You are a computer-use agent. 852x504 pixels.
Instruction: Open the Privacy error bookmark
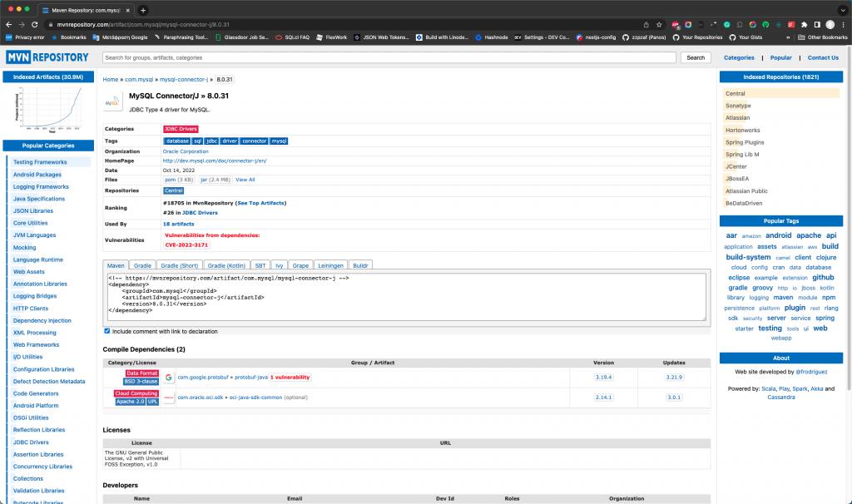25,37
